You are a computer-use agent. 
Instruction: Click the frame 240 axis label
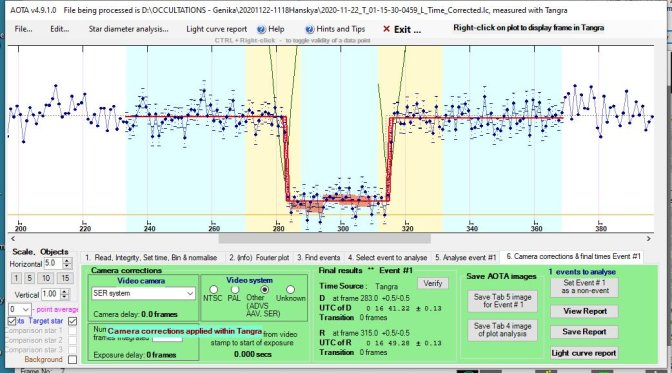pos(149,229)
